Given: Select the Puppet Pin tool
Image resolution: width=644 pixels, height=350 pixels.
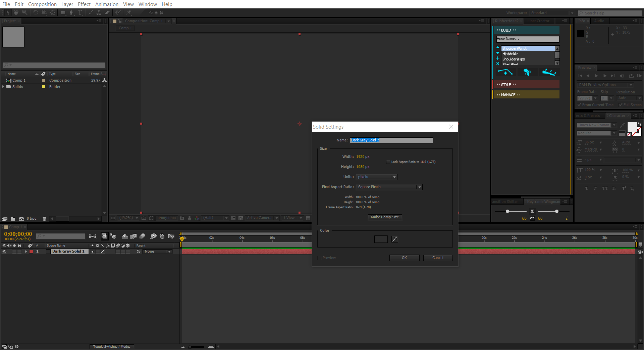Looking at the screenshot, I should click(129, 13).
